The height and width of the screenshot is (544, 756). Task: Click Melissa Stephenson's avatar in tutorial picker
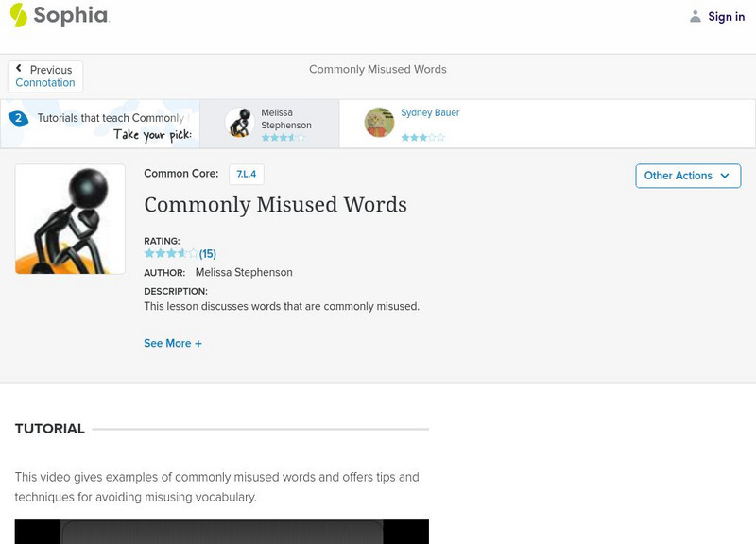240,123
